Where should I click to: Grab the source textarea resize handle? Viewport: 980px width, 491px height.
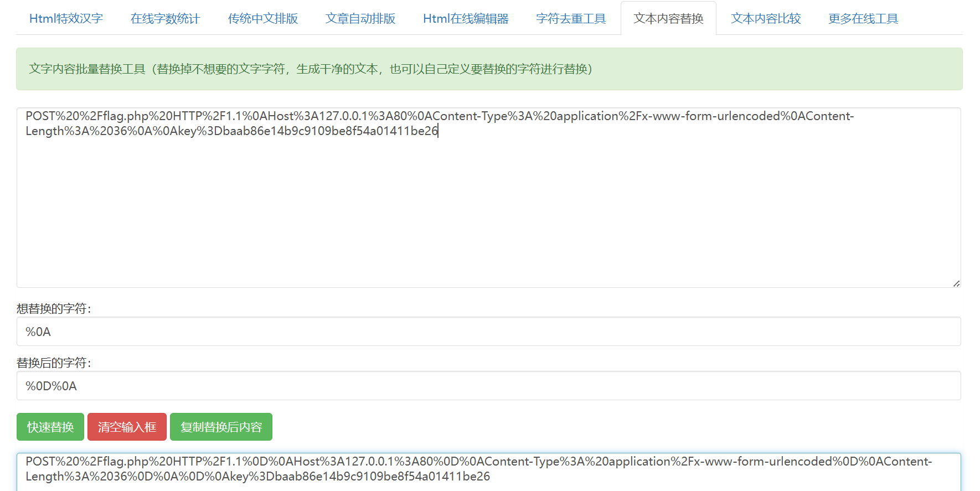(x=956, y=283)
